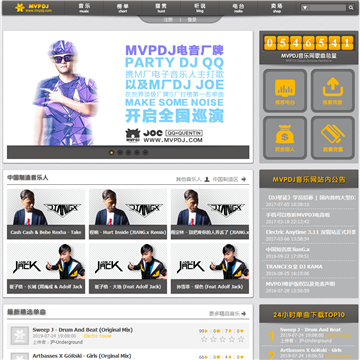Screen dimensions: 360x360
Task: Click the person icon beside 其他音乐人
Action: pos(207,179)
